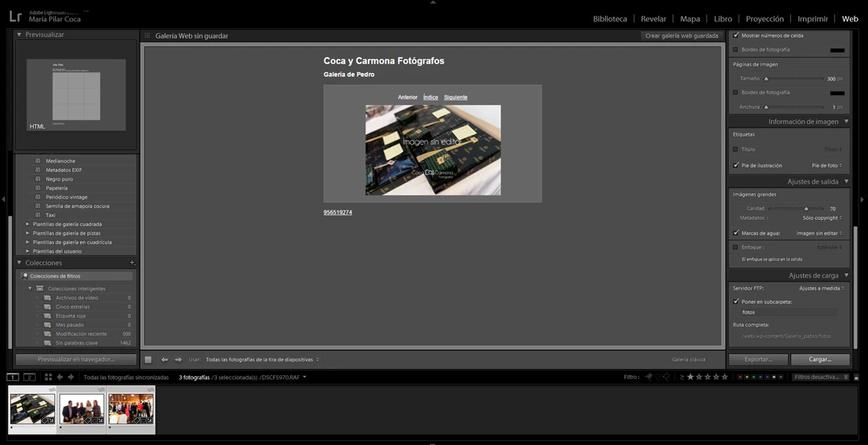This screenshot has height=445, width=868.
Task: Open the Libro module
Action: coord(723,19)
